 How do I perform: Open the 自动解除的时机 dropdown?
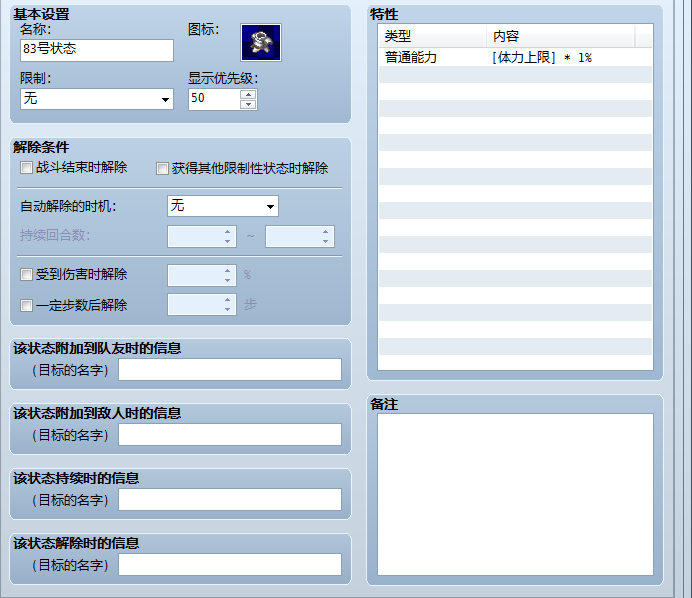pyautogui.click(x=222, y=206)
